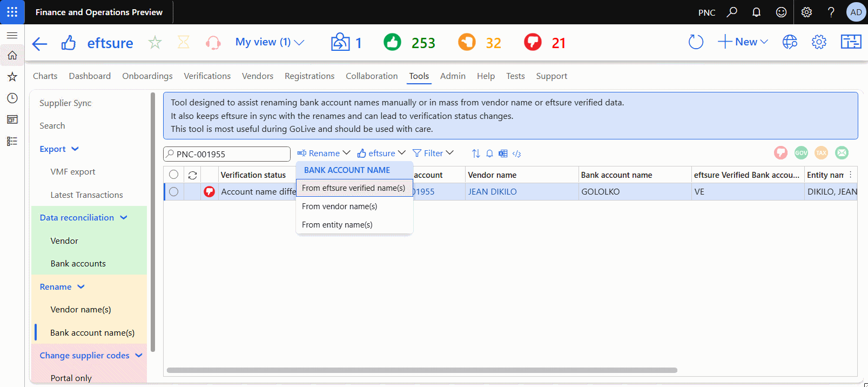Collapse the Rename toolbar dropdown
Screen dimensions: 868x387
tap(324, 154)
